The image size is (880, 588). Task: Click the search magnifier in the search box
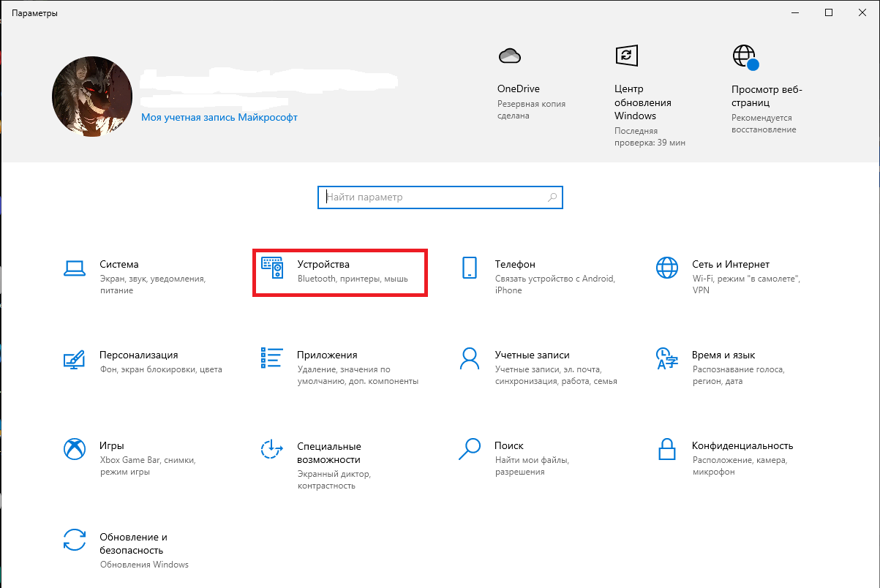(552, 197)
